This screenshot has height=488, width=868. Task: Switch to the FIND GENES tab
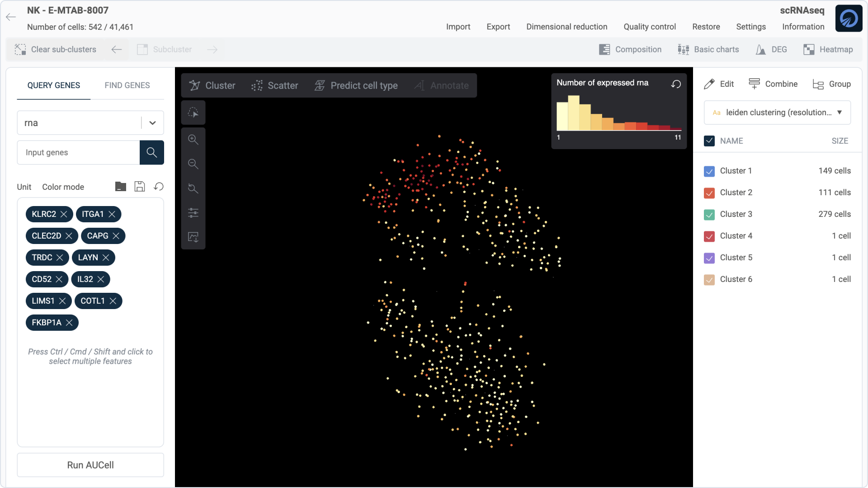[127, 85]
